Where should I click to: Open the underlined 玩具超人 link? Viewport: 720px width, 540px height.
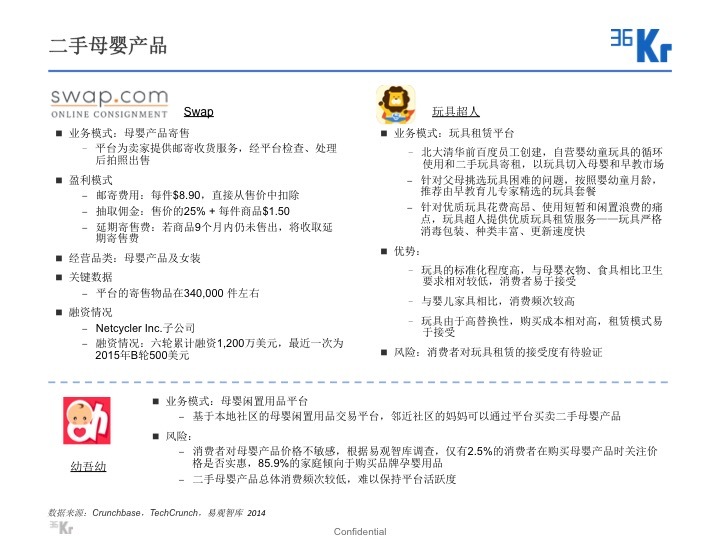tap(455, 112)
